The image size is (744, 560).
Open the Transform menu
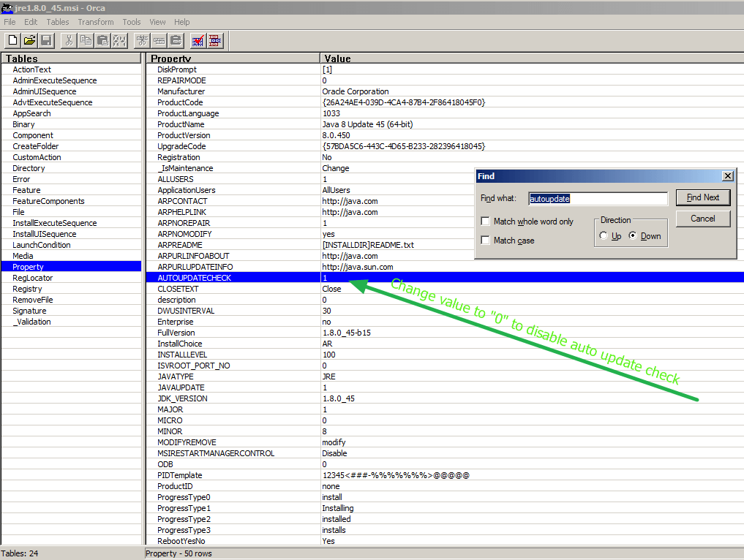(x=95, y=22)
